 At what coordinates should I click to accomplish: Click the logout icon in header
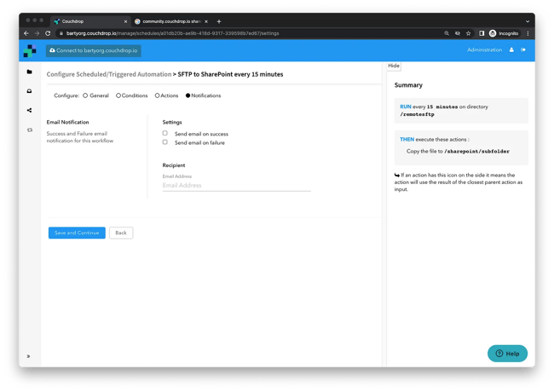point(523,50)
